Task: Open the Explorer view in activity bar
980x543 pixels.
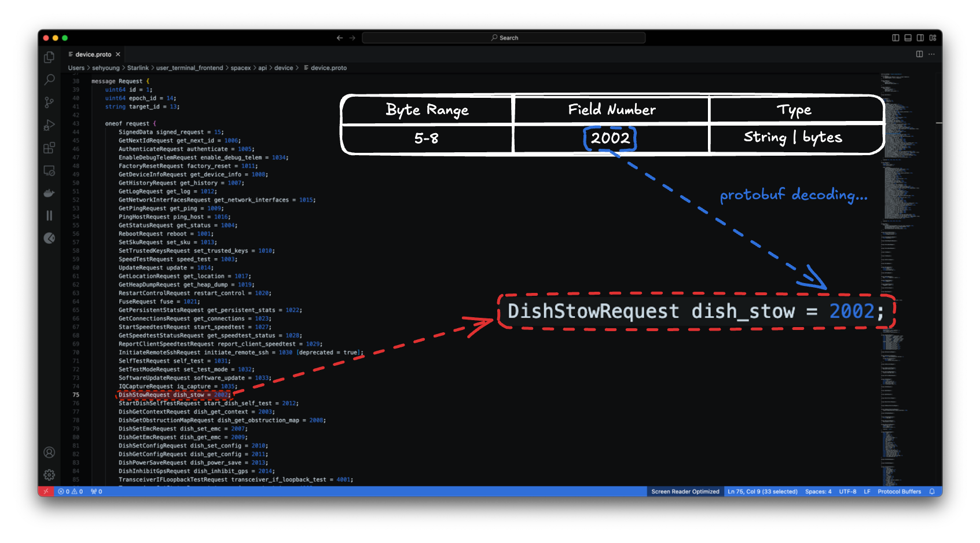Action: [x=49, y=57]
